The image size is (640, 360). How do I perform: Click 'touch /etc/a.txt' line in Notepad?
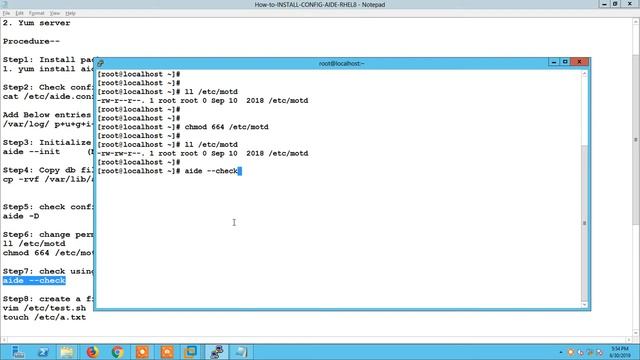(44, 317)
